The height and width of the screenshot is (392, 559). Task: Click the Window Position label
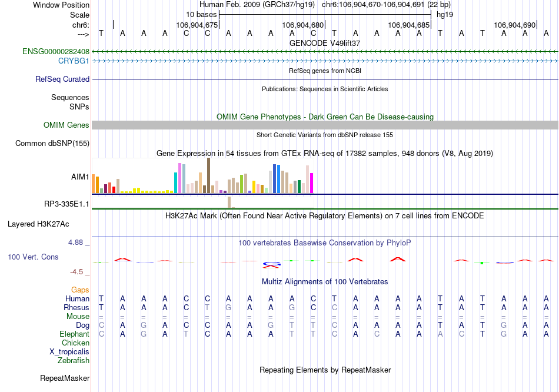click(61, 5)
